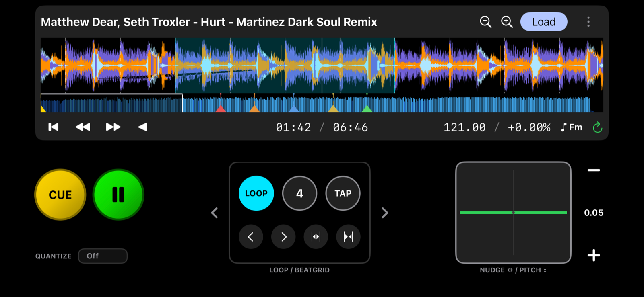
Task: Jump to red hot cue marker
Action: [221, 109]
